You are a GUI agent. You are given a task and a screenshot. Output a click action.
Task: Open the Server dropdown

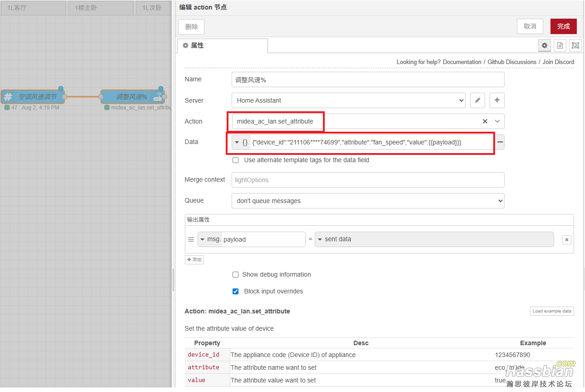point(348,100)
